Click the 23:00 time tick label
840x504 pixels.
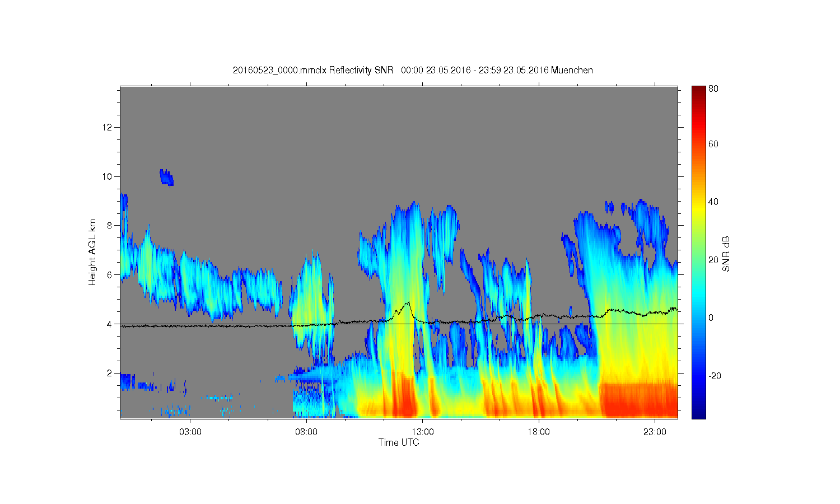(x=655, y=432)
